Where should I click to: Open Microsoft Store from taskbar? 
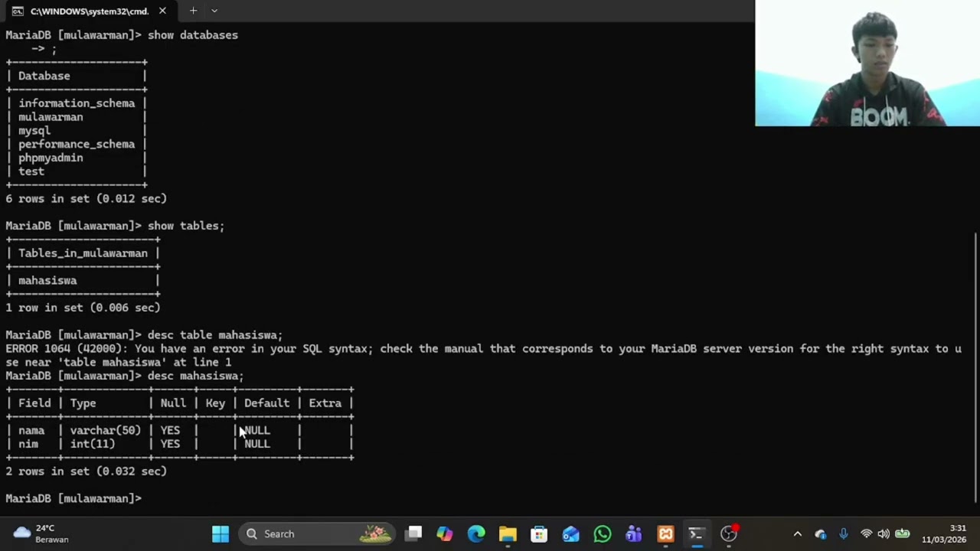[539, 534]
